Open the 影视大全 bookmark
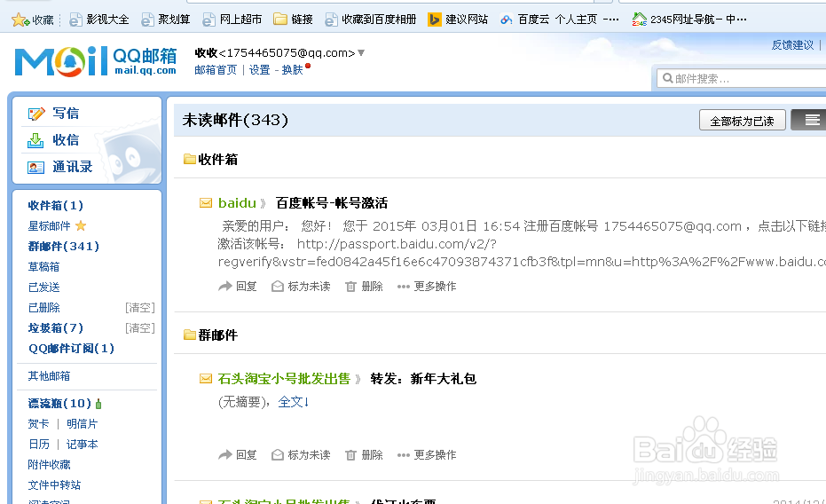The width and height of the screenshot is (826, 504). point(99,20)
